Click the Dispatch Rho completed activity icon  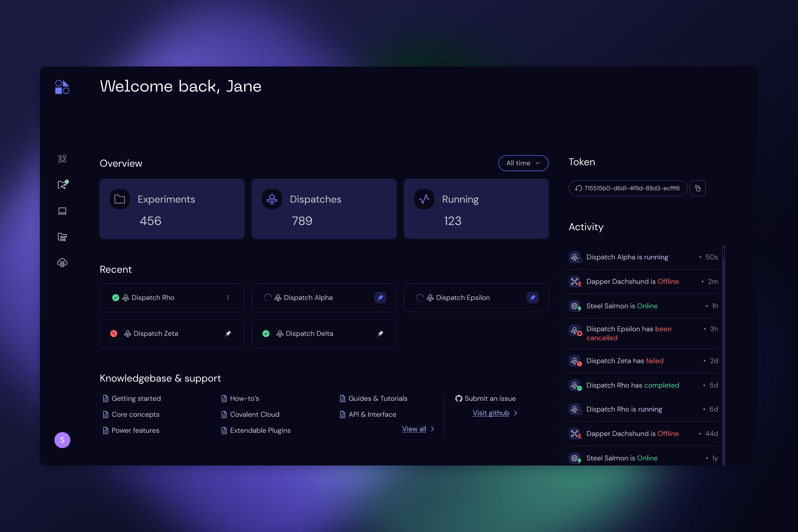[x=575, y=385]
